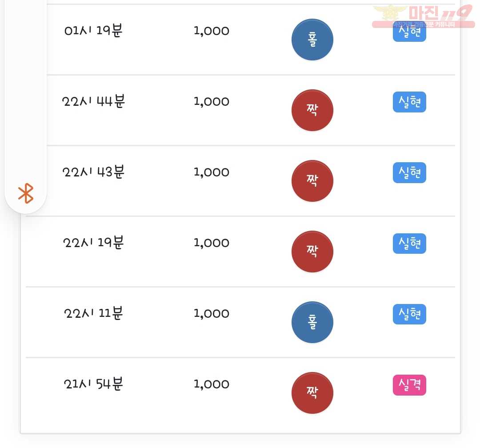The width and height of the screenshot is (480, 448).
Task: Click the 22시 19분 time entry
Action: (93, 243)
